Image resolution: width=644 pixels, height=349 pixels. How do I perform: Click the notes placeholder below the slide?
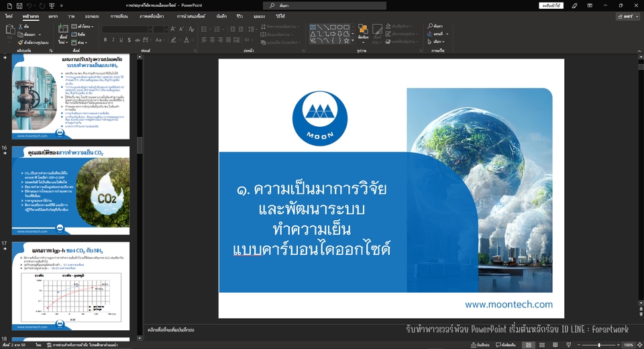pos(171,330)
